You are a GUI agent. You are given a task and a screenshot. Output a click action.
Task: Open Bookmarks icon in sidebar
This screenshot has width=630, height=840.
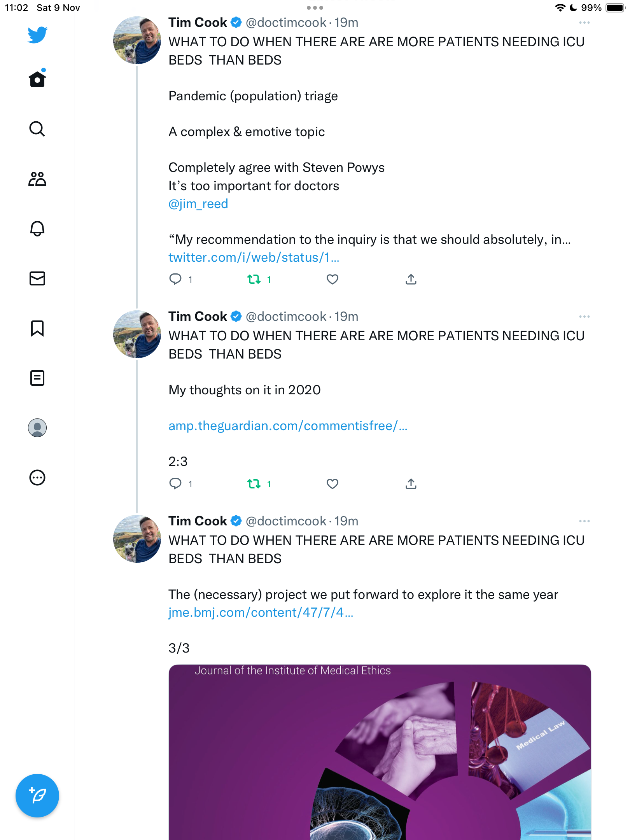[37, 328]
